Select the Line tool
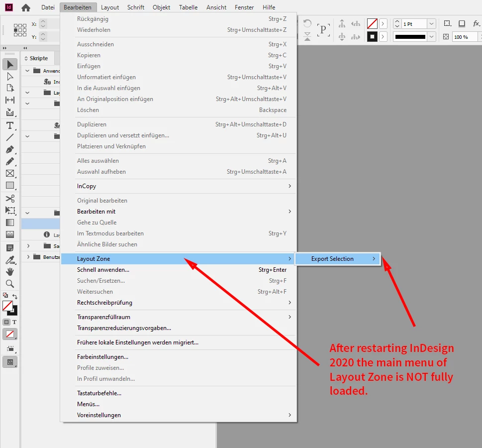The height and width of the screenshot is (448, 482). (10, 137)
